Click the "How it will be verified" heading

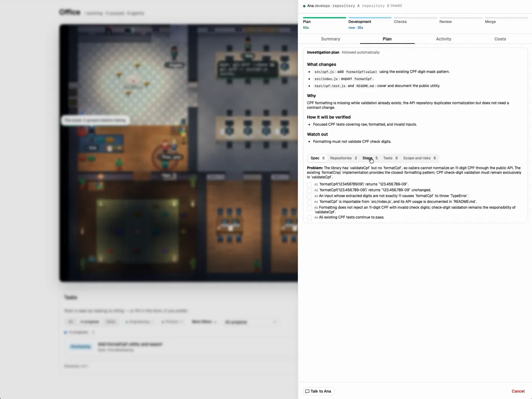[329, 117]
